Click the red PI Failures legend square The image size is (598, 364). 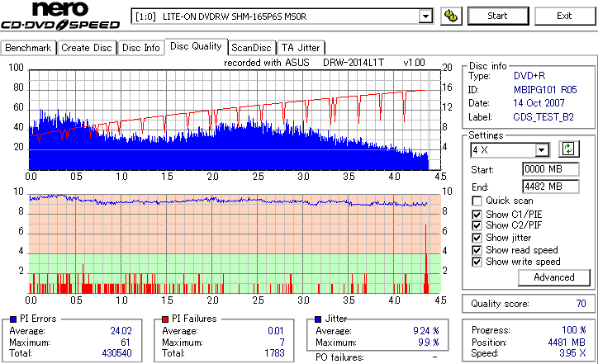pos(164,319)
